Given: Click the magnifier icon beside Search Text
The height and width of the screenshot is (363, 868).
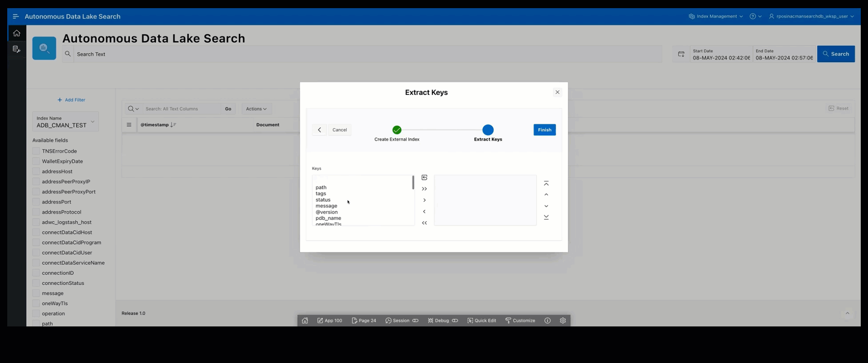Looking at the screenshot, I should tap(68, 54).
